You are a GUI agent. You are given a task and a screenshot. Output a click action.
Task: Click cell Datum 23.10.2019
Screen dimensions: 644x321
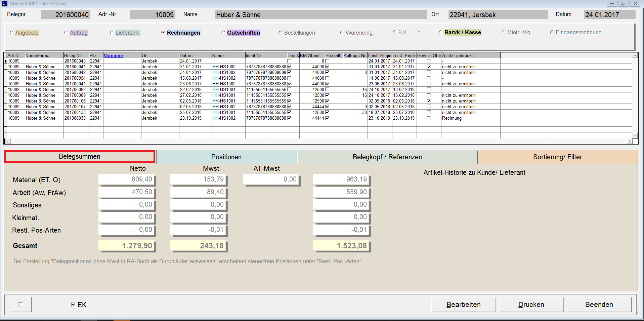(195, 118)
